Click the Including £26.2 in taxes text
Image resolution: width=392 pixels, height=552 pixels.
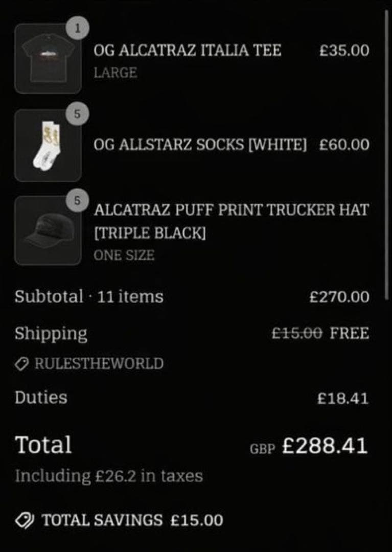pyautogui.click(x=108, y=476)
